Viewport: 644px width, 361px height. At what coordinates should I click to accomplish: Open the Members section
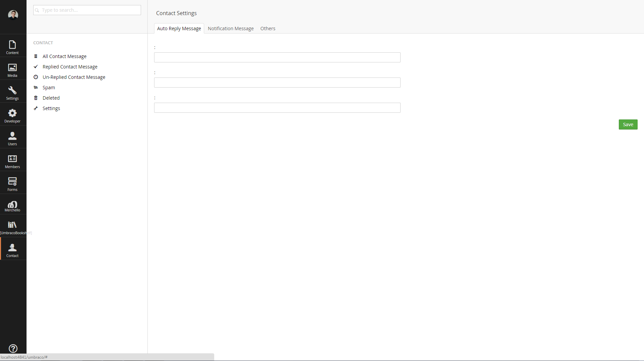coord(12,161)
